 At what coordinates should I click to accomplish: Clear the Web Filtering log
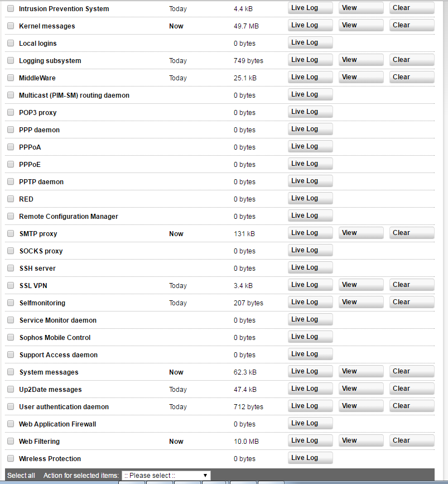[x=412, y=440]
